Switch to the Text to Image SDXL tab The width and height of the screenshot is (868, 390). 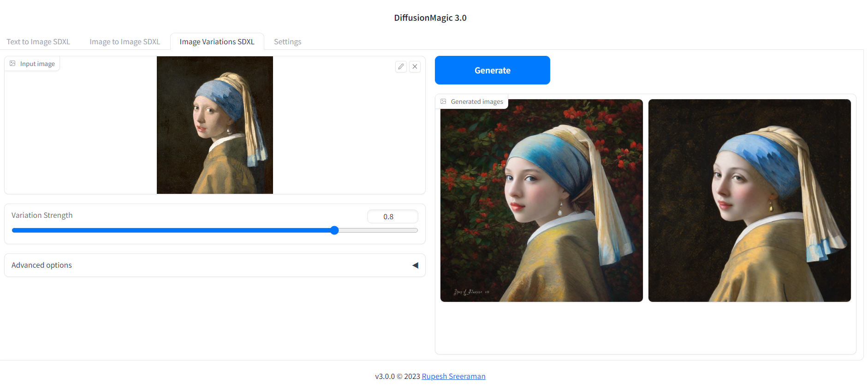(x=38, y=42)
